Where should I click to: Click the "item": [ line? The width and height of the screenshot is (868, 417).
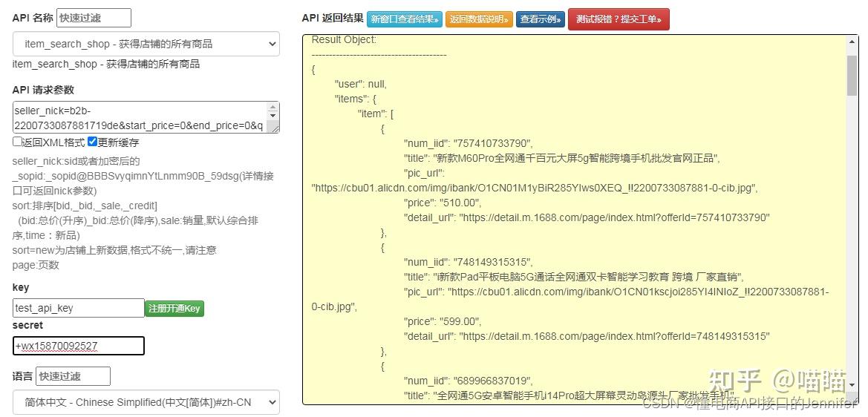(376, 114)
